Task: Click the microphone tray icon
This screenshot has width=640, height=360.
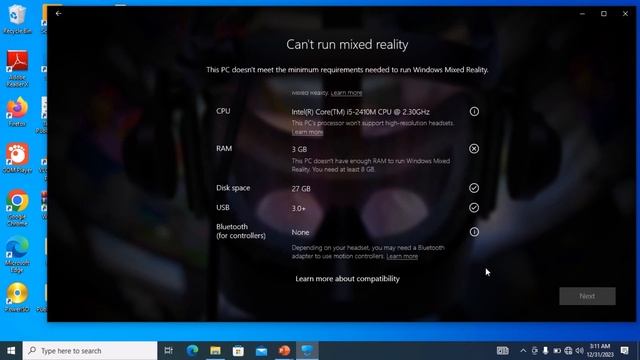Action: 546,351
